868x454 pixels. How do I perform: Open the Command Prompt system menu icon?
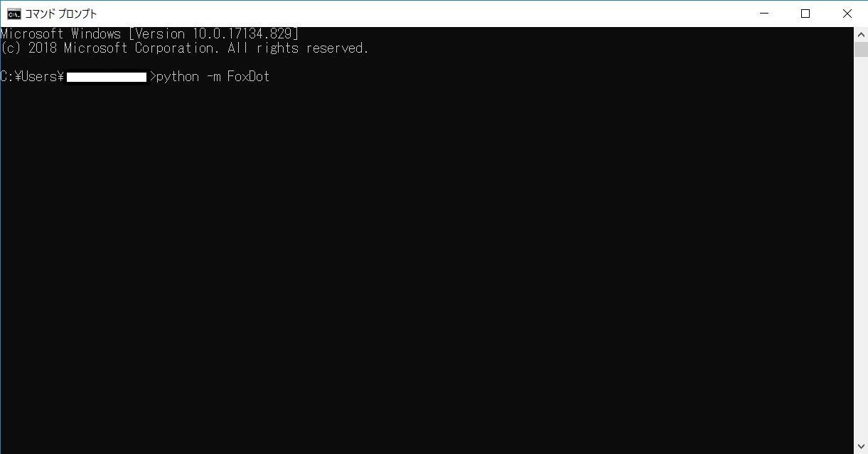coord(14,14)
